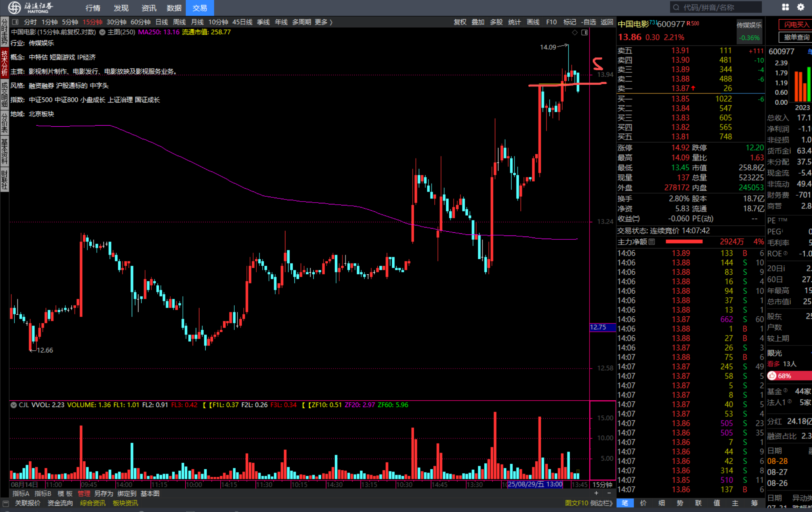The image size is (812, 512).
Task: Open the 资金流向 bottom tab
Action: tap(60, 503)
